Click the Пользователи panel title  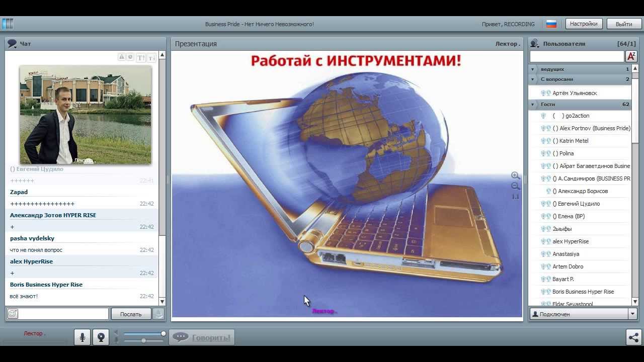click(564, 44)
